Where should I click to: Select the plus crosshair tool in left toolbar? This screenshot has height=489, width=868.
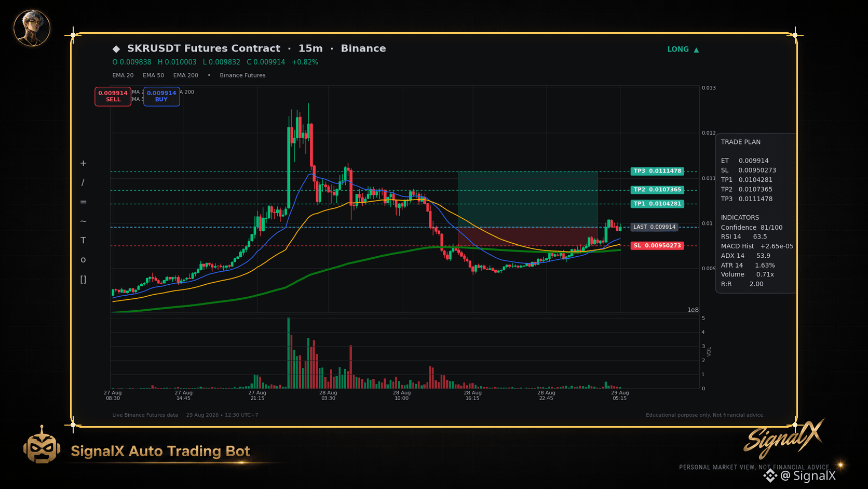83,163
